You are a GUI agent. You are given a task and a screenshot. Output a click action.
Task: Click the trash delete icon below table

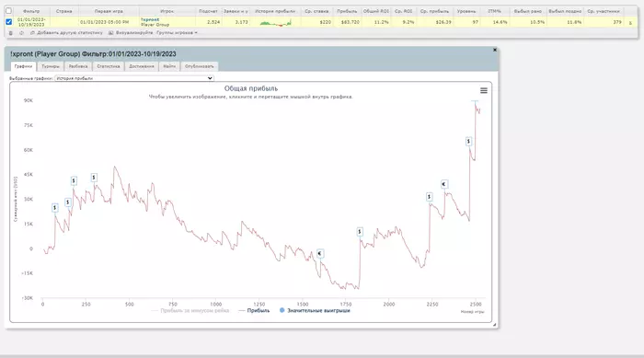[11, 33]
